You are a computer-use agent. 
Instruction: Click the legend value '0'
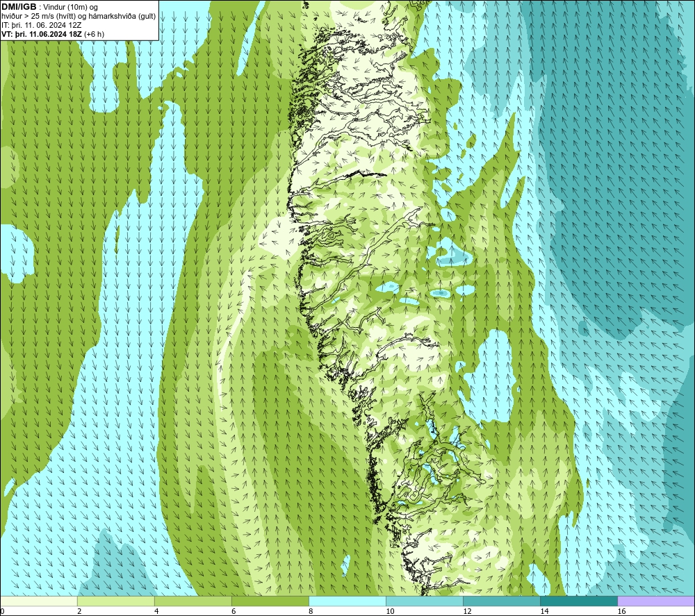2,611
